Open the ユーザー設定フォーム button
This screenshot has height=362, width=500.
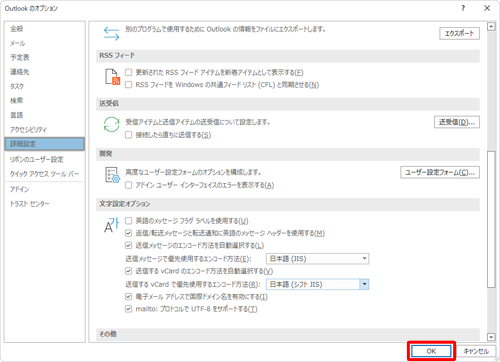440,172
